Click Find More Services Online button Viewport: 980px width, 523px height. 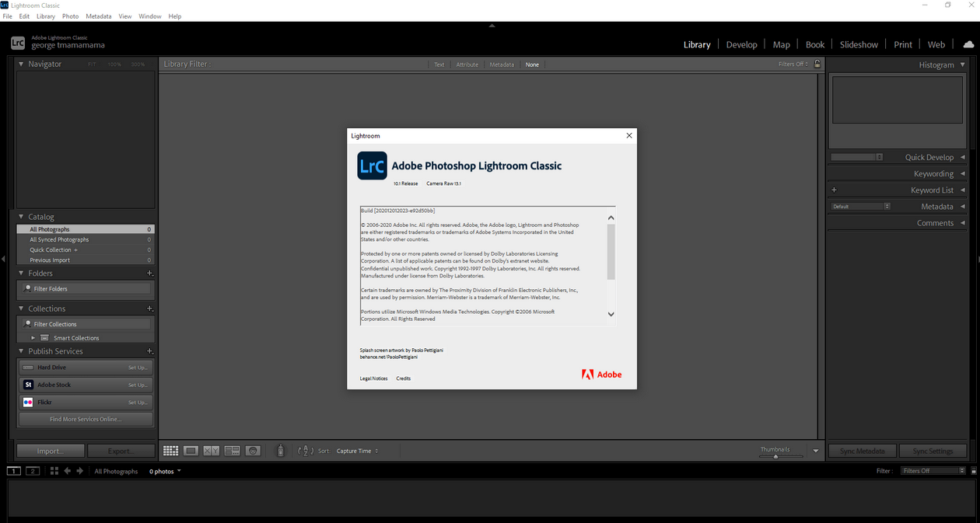point(86,420)
